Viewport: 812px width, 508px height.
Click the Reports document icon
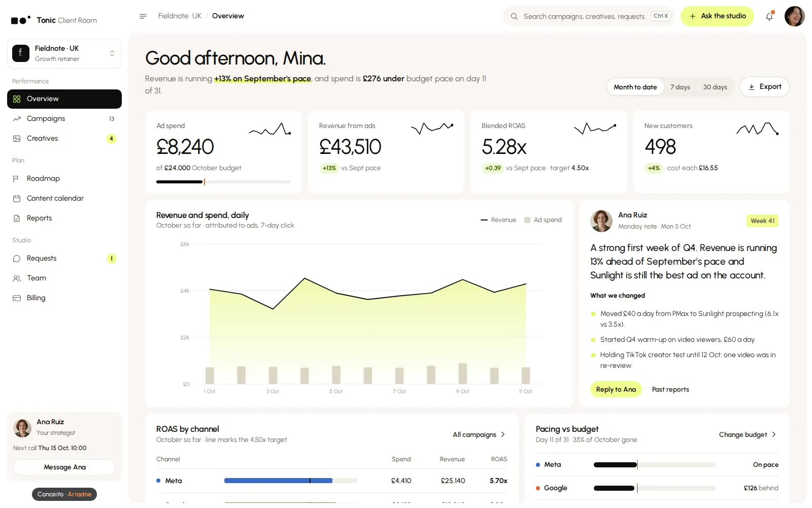coord(17,218)
